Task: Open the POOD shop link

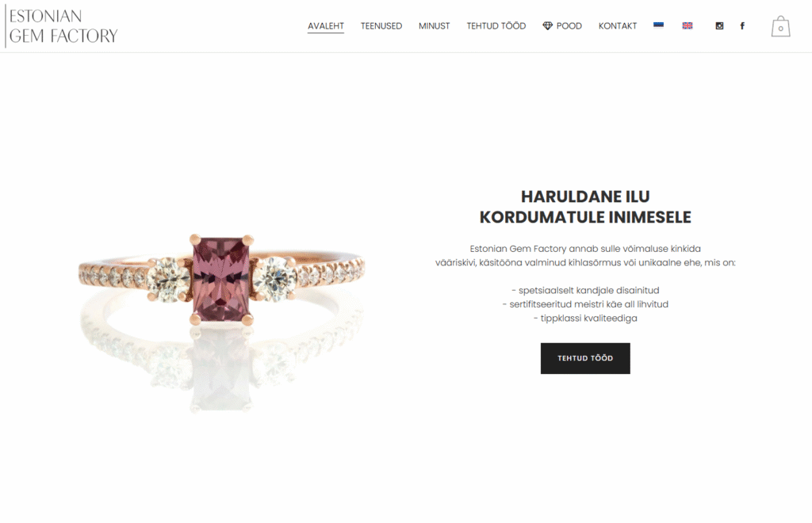Action: click(x=569, y=26)
